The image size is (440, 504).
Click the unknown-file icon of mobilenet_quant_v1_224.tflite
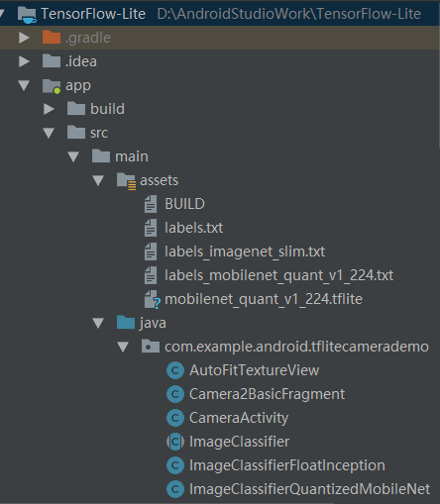coord(153,299)
